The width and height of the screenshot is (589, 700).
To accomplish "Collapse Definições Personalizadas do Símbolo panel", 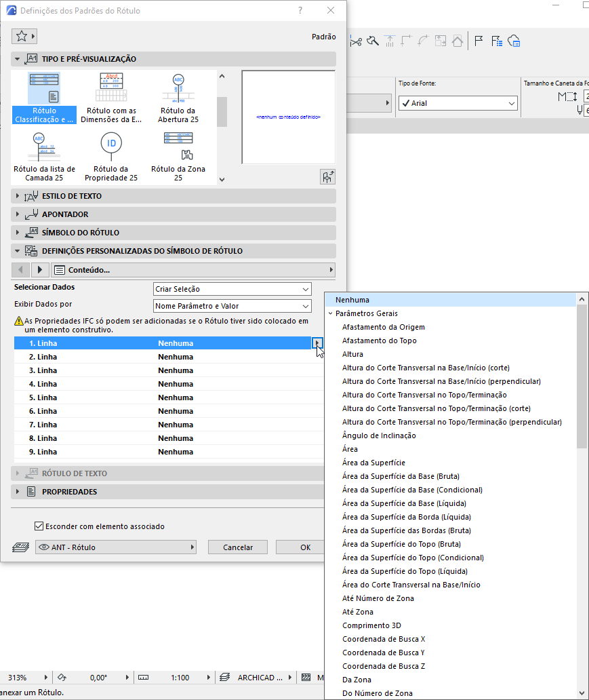I will click(x=18, y=251).
